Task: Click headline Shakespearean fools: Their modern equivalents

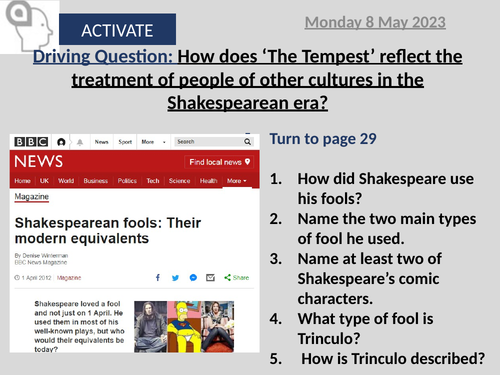Action: click(108, 230)
